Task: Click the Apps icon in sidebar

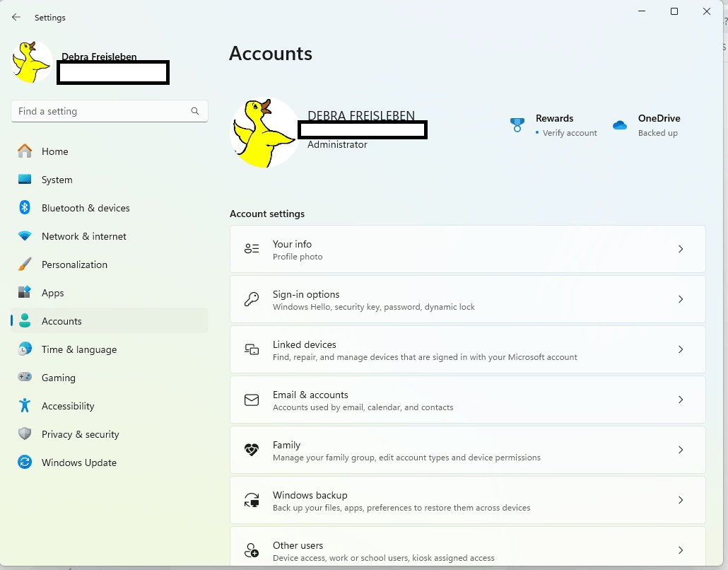Action: tap(25, 292)
